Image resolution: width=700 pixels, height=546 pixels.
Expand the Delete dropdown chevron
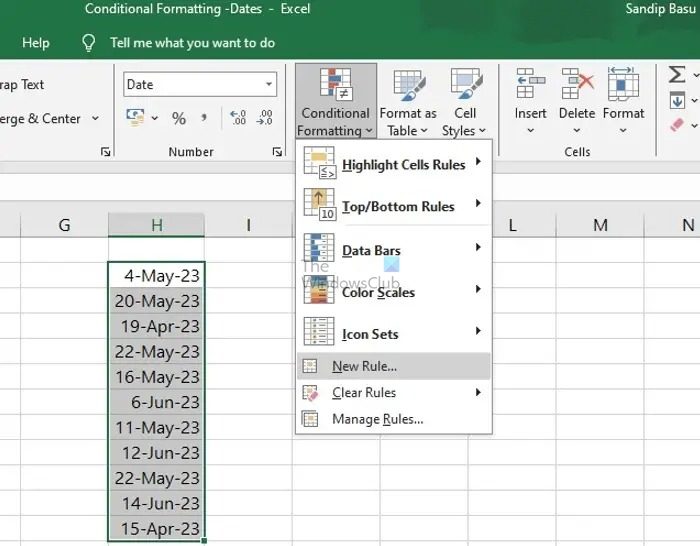point(577,130)
